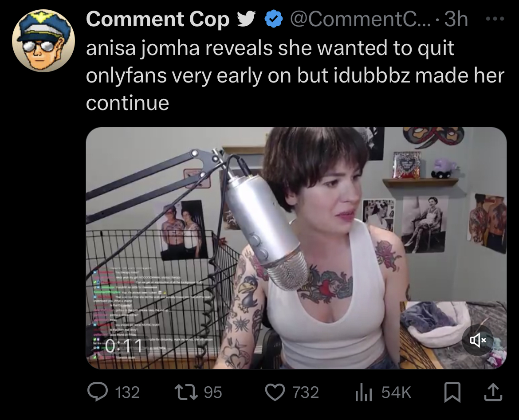Play the embedded video
The height and width of the screenshot is (420, 519).
coord(296,248)
